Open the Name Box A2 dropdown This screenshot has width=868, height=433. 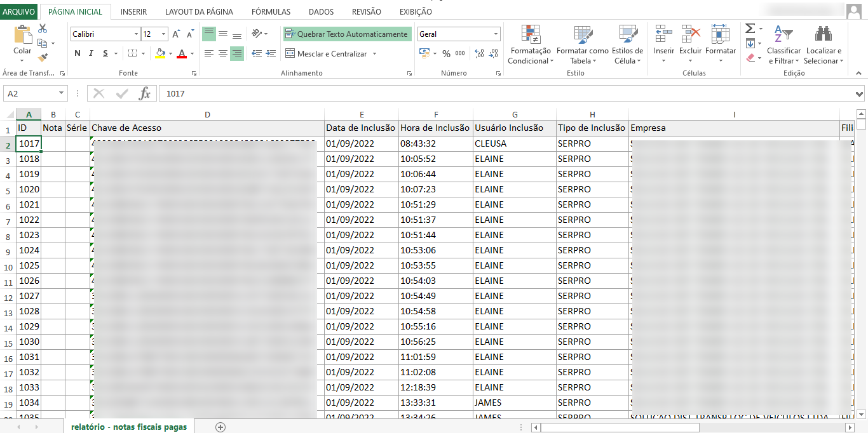(x=62, y=93)
